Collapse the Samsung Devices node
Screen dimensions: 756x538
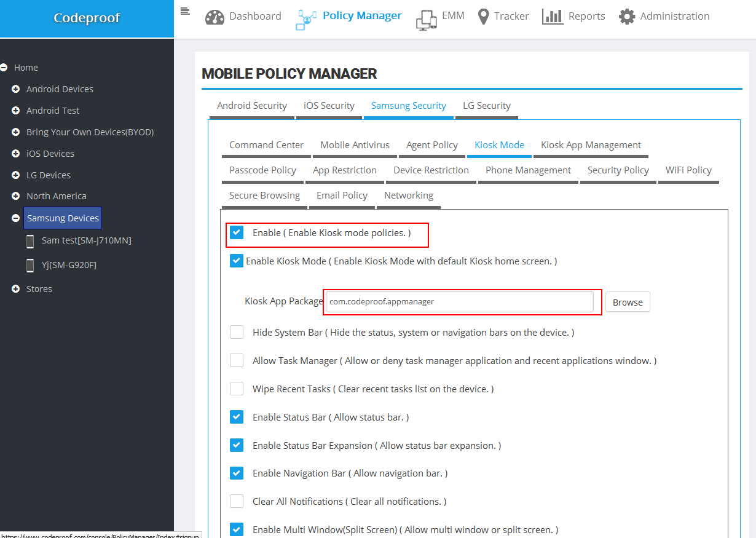click(x=16, y=218)
